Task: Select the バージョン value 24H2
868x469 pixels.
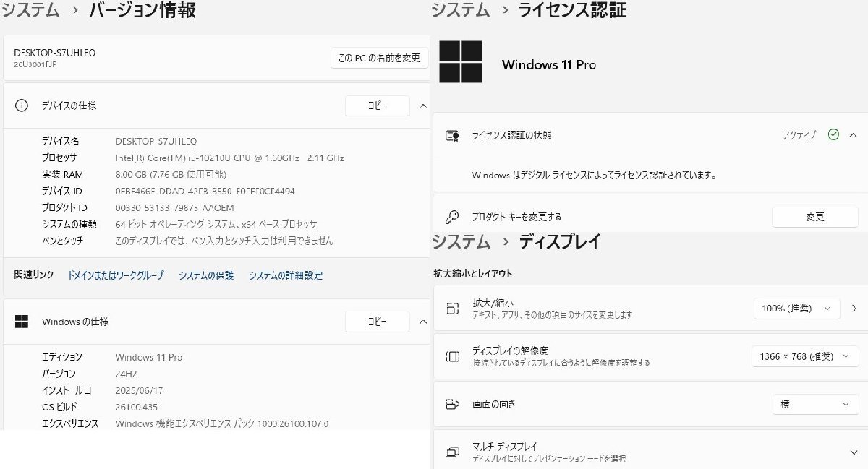Action: click(127, 374)
